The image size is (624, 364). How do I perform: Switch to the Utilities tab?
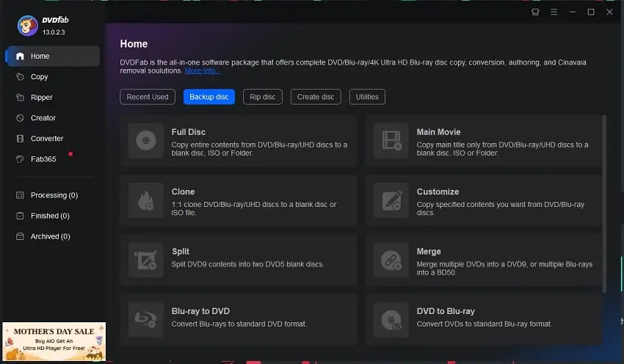pyautogui.click(x=367, y=97)
